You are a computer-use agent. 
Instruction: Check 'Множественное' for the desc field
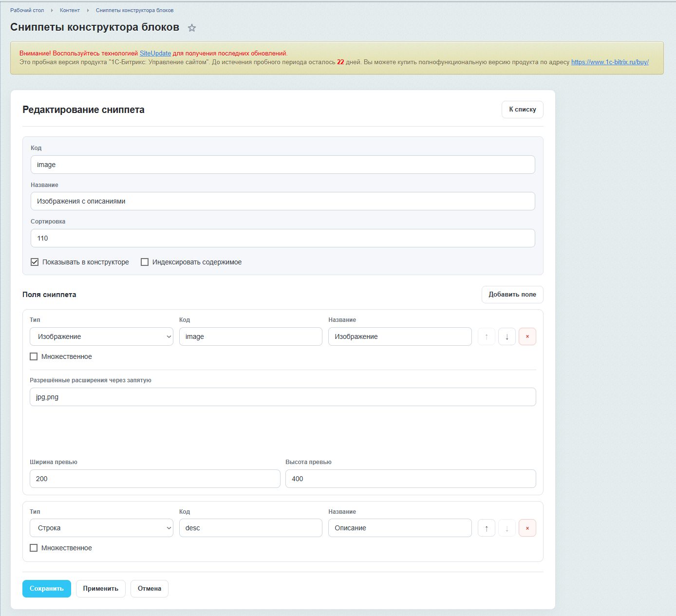point(34,548)
